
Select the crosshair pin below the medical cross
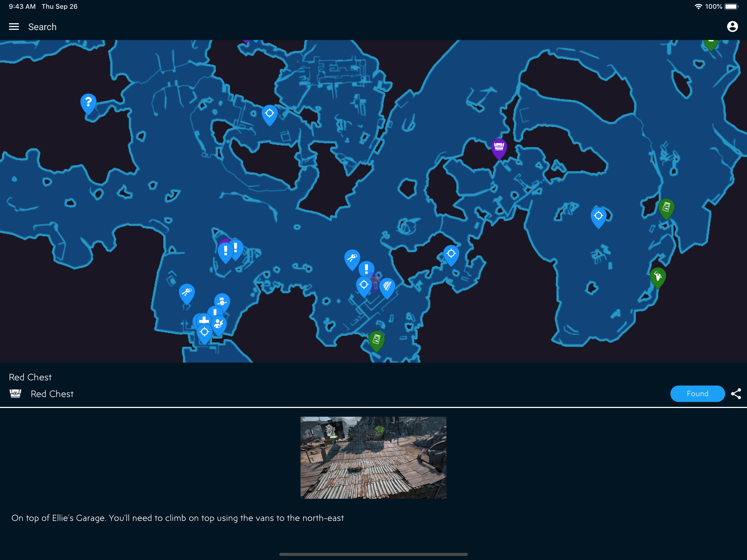point(204,334)
